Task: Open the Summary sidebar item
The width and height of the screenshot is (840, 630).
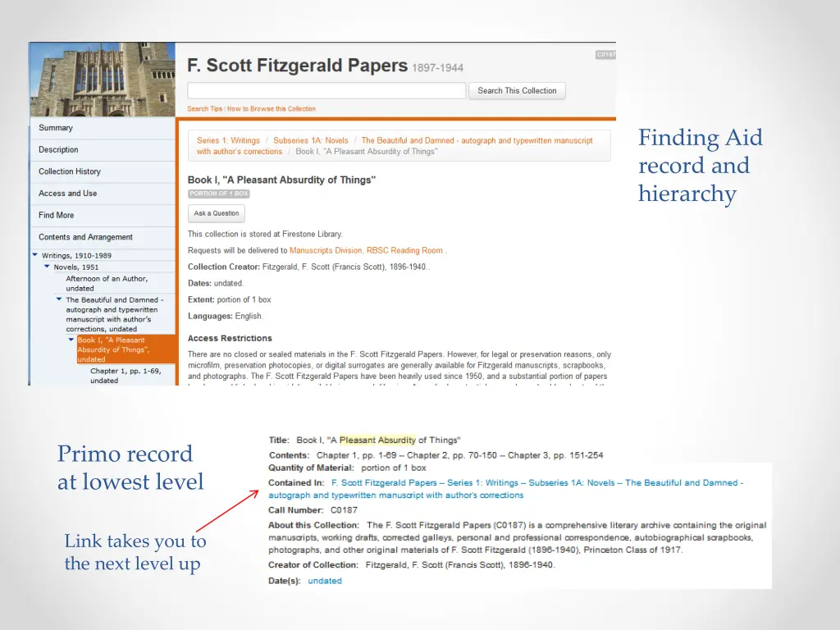Action: point(103,128)
